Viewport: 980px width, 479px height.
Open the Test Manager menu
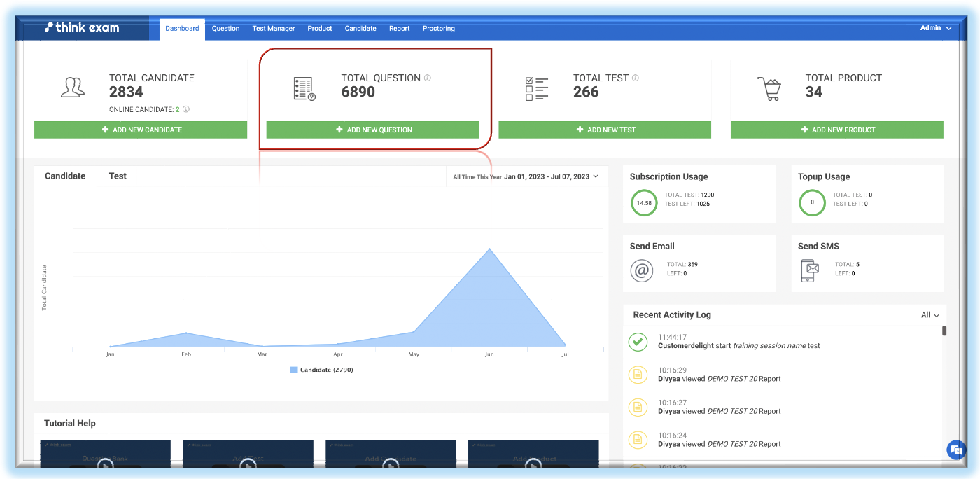(274, 29)
